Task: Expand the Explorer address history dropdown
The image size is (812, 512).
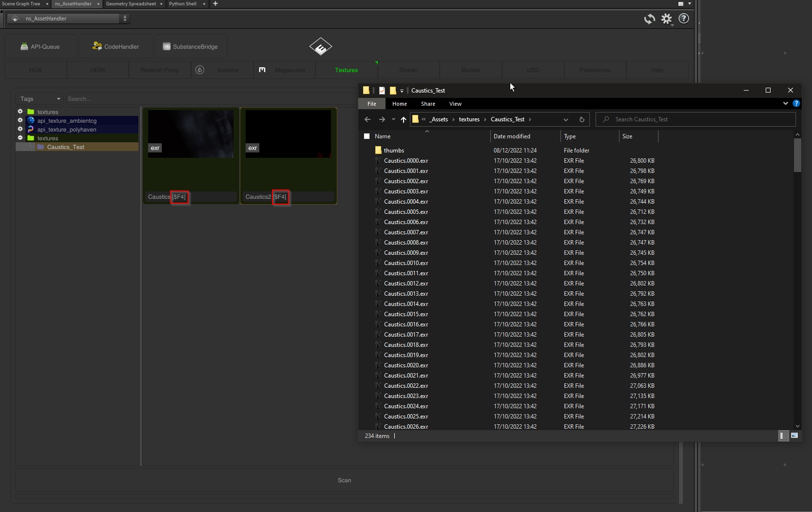Action: [565, 119]
